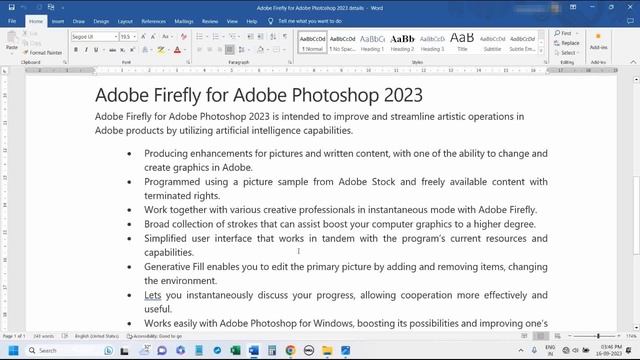Switch to the Design tab
Screen dimensions: 640x360
click(x=101, y=21)
